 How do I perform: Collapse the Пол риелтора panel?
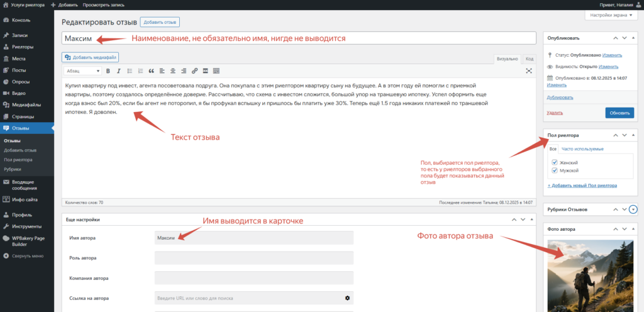coord(633,135)
